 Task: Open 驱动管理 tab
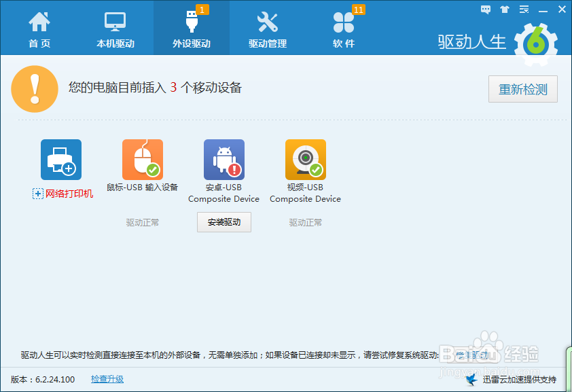pos(268,29)
